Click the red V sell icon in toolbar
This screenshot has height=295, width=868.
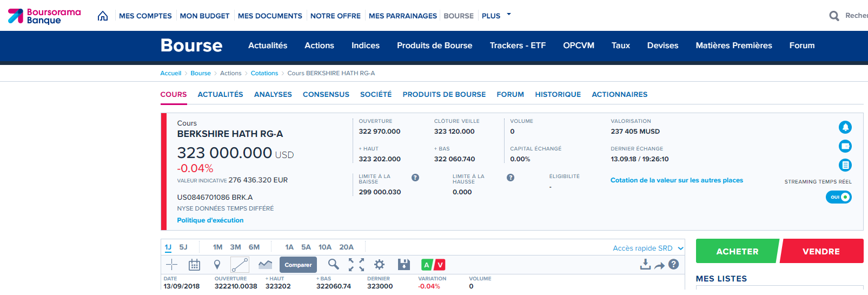point(439,265)
